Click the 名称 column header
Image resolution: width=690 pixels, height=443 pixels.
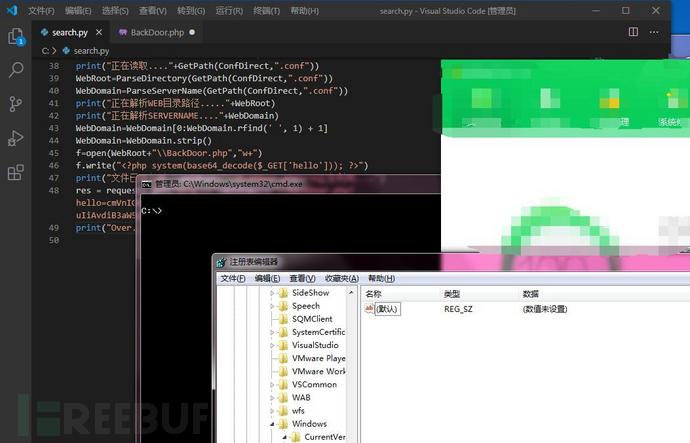click(x=373, y=294)
